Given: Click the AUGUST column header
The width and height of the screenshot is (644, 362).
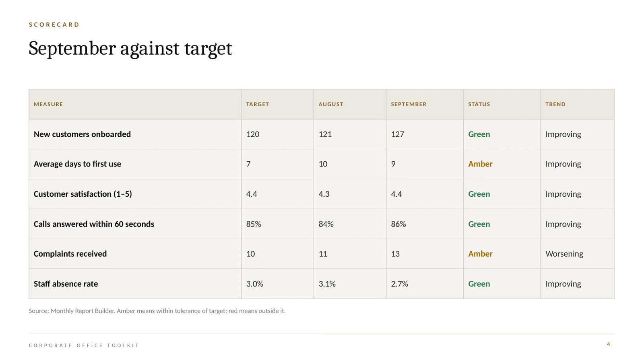Looking at the screenshot, I should pos(331,104).
